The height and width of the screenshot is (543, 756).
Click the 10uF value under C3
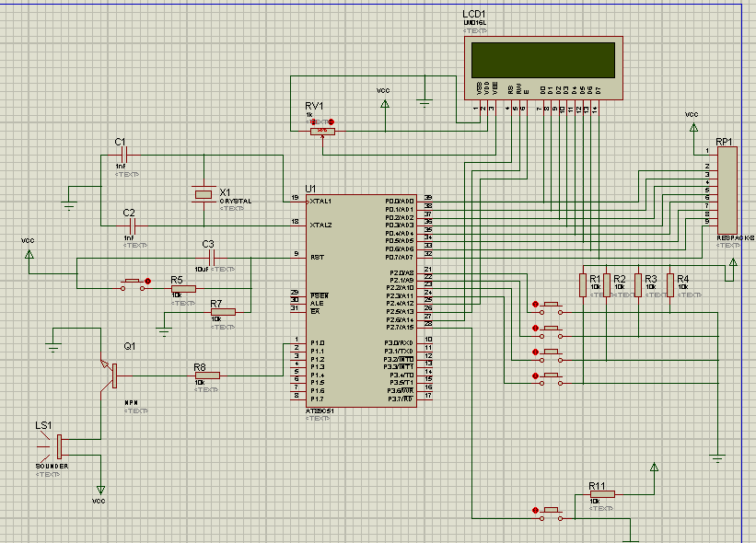pos(202,270)
